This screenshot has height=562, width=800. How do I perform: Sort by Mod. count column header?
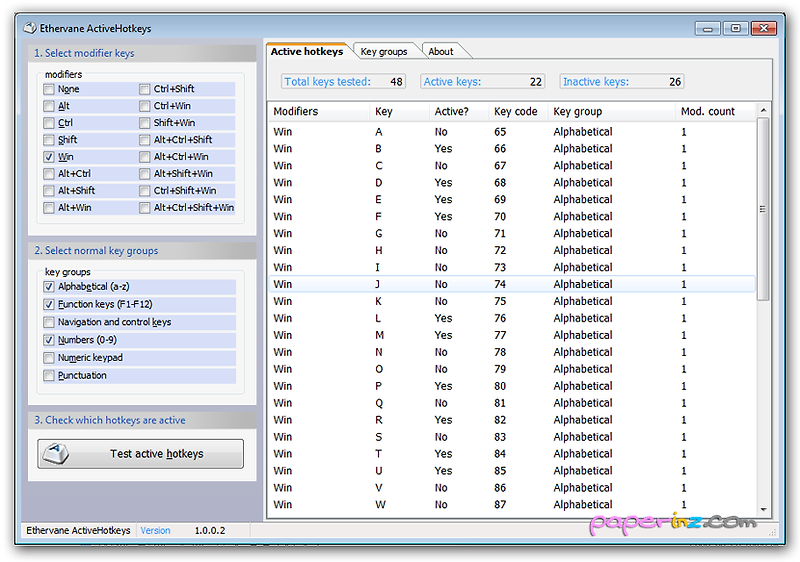tap(715, 111)
